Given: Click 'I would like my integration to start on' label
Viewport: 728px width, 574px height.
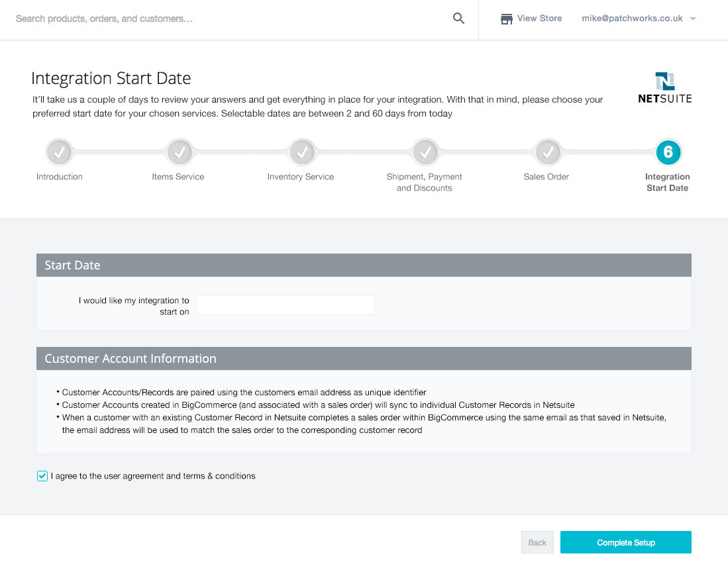Looking at the screenshot, I should click(x=134, y=307).
